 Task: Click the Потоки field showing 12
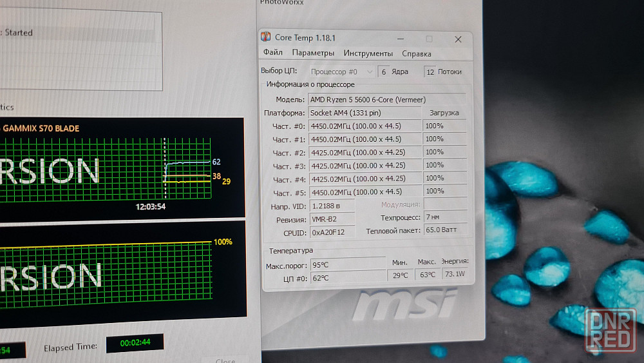(430, 72)
